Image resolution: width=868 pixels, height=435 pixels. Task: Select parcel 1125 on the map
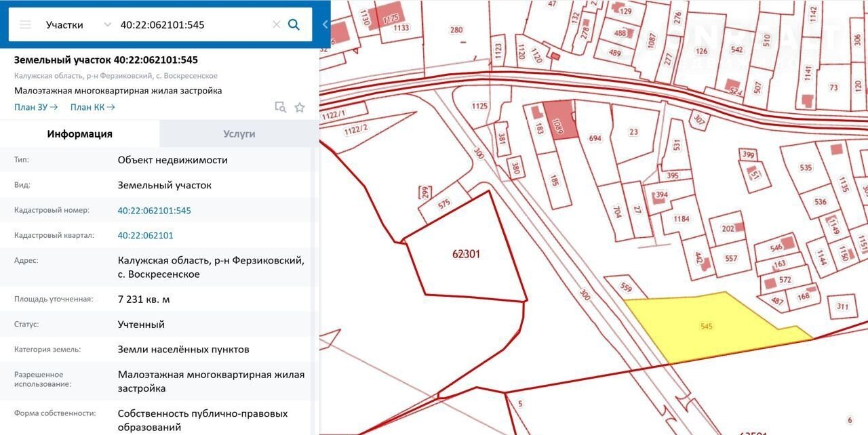point(480,106)
